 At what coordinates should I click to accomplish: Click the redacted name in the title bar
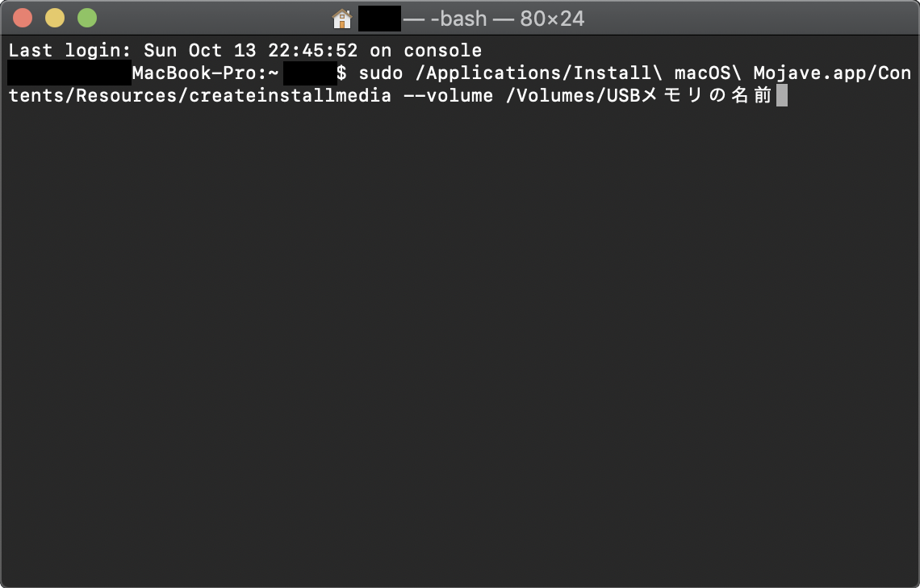click(379, 19)
